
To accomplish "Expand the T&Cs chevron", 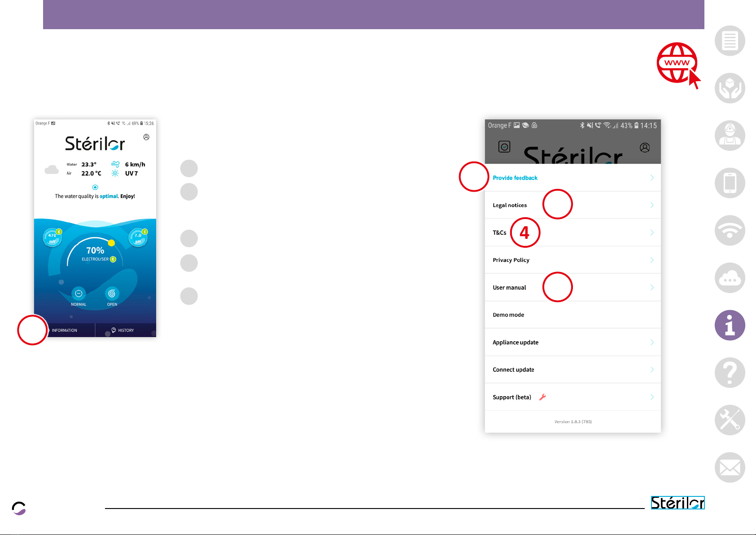I will point(652,232).
